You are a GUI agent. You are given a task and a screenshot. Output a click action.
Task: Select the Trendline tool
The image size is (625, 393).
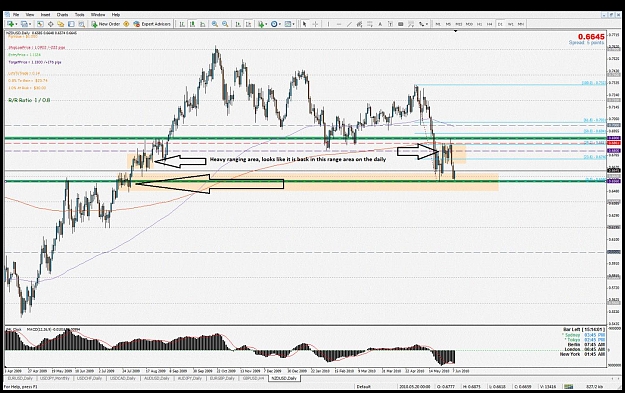tap(349, 24)
